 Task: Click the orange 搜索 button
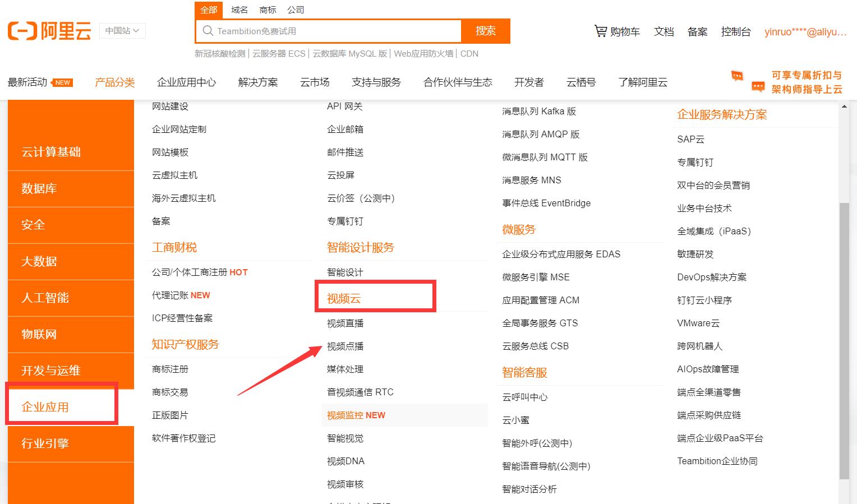click(x=485, y=31)
